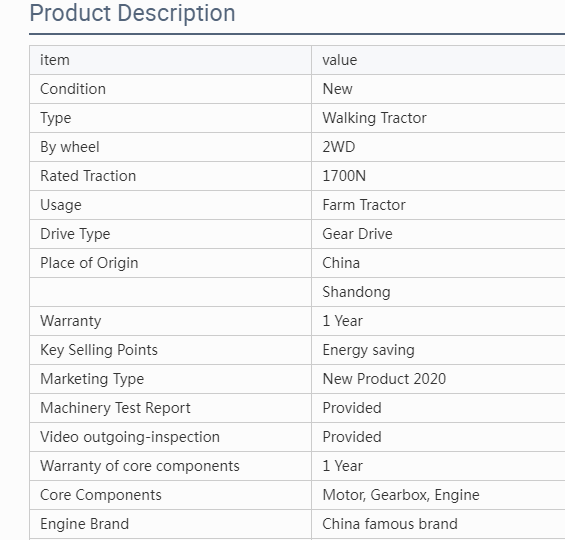Click the Rated Traction '1700N' value

point(344,176)
